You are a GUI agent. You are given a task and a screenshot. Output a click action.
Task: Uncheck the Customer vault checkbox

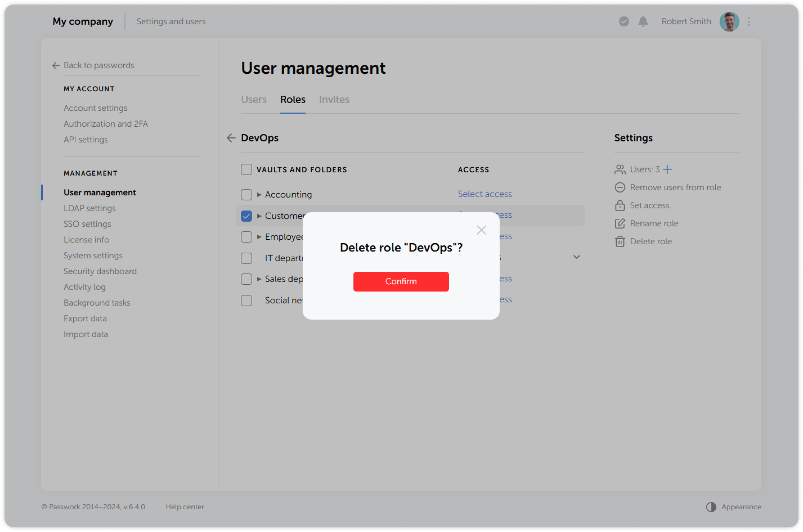[x=246, y=216]
